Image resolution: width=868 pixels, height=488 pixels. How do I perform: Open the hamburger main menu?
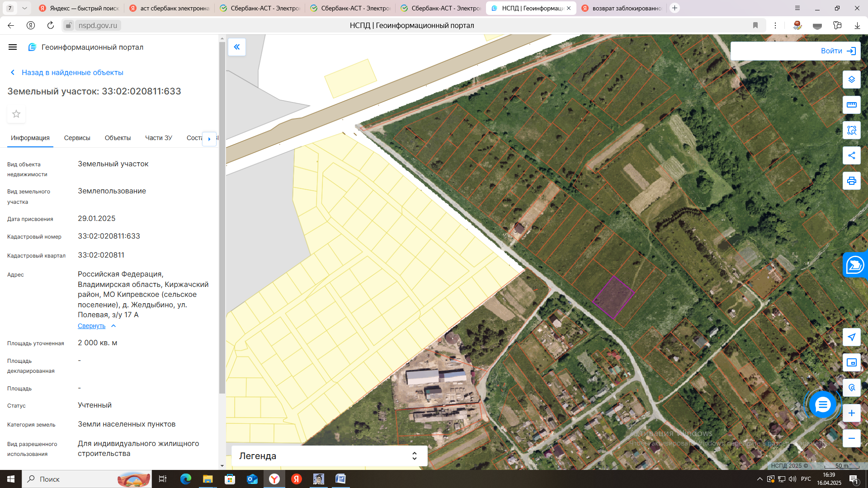(x=13, y=47)
